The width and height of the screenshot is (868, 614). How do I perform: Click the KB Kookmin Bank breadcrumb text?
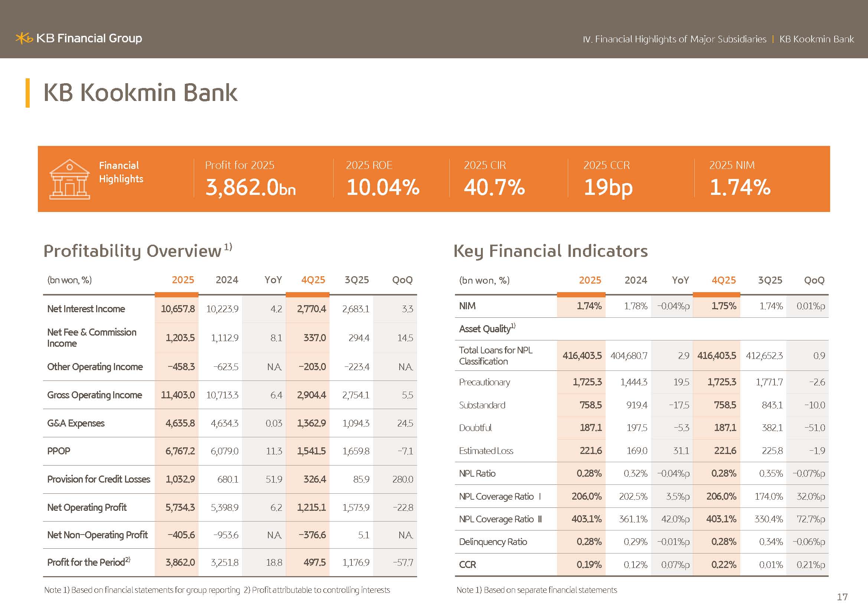(x=816, y=39)
